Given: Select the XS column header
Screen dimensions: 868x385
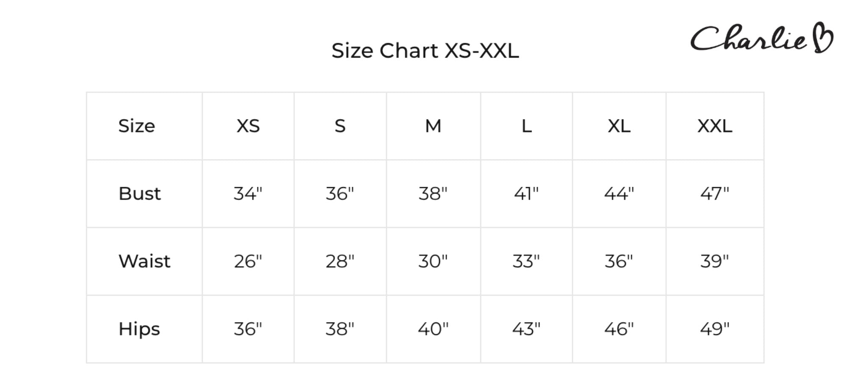Looking at the screenshot, I should click(x=248, y=126).
